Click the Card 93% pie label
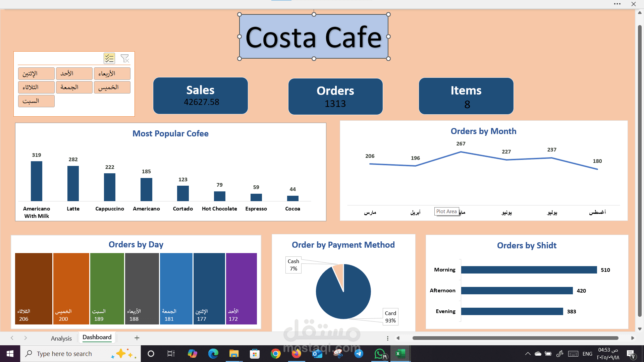This screenshot has height=362, width=644. point(390,317)
